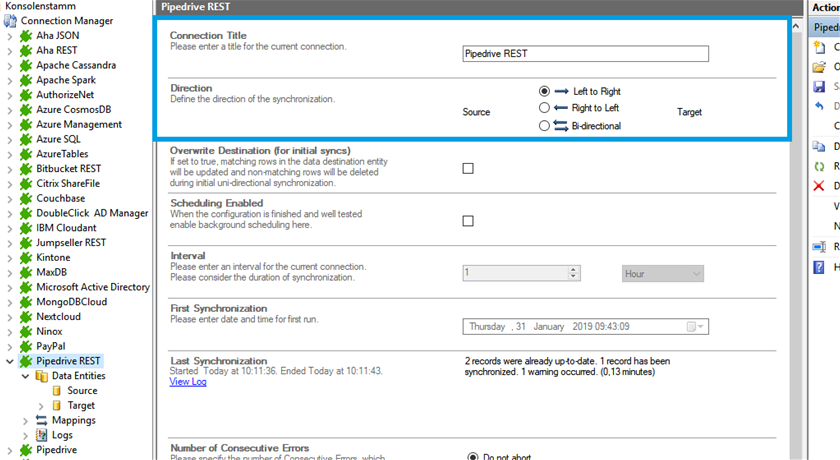This screenshot has height=460, width=840.
Task: Click the red X delete icon in Actions
Action: pyautogui.click(x=820, y=186)
